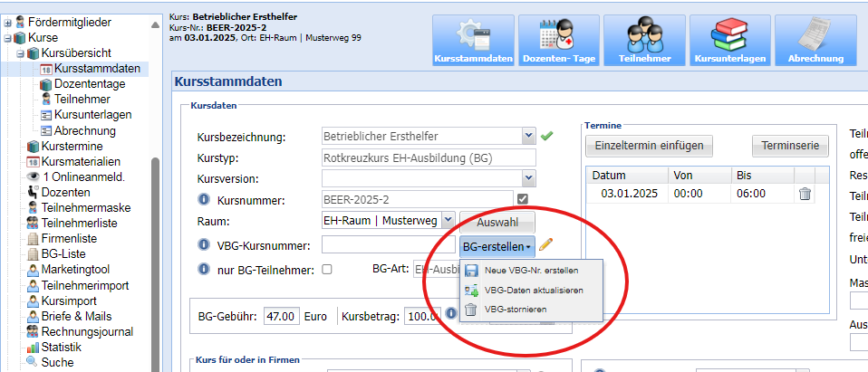
Task: Click into the VBG-Kursnummer input field
Action: pyautogui.click(x=388, y=245)
